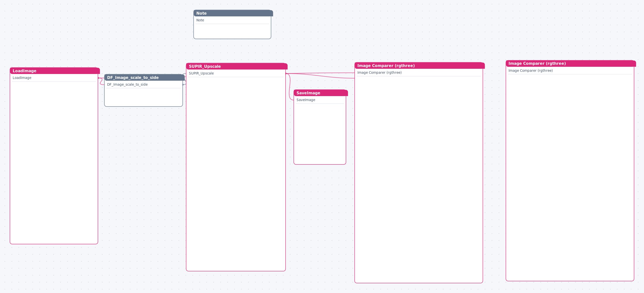Select the LoadImage node header
The image size is (644, 293).
tap(55, 71)
